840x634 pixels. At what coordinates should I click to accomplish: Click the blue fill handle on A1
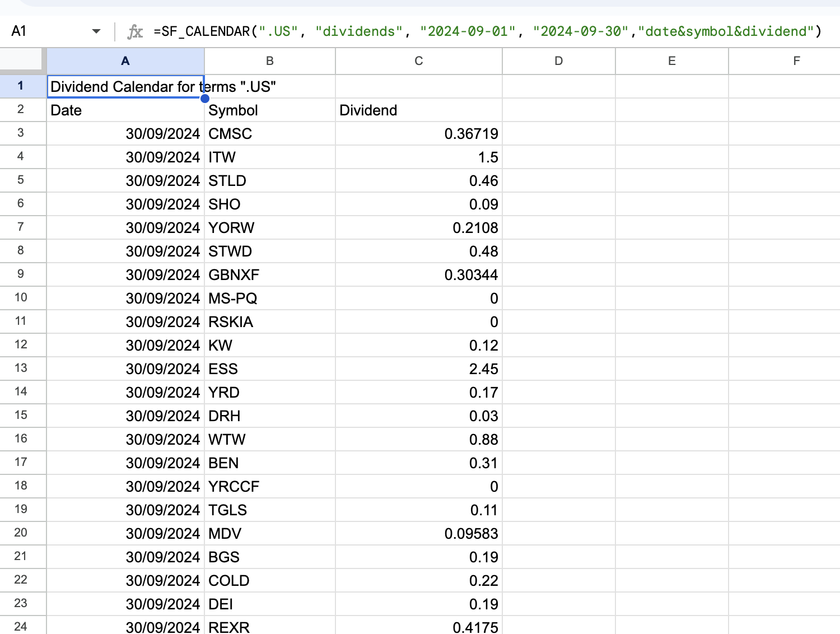204,98
